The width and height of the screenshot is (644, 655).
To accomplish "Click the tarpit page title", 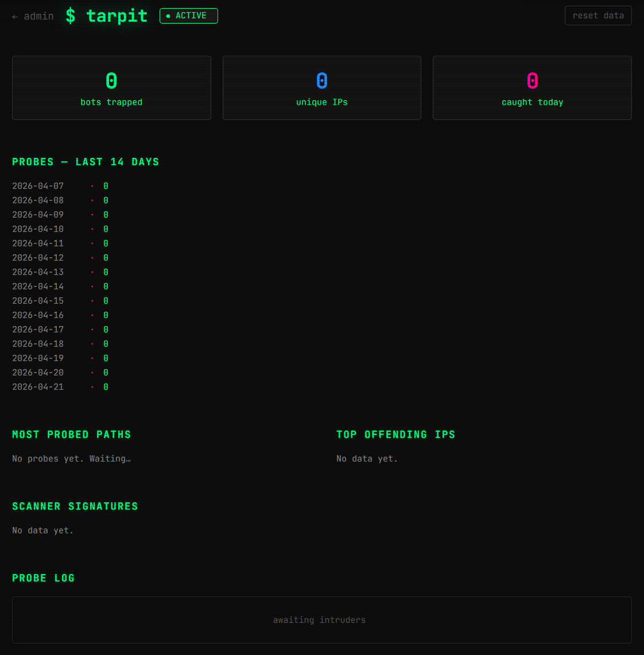I will click(117, 16).
